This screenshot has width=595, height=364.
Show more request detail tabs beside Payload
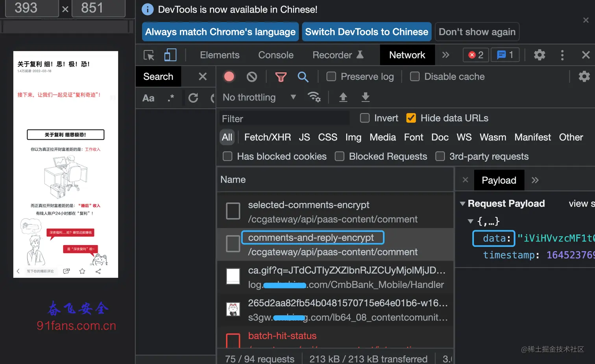click(535, 180)
